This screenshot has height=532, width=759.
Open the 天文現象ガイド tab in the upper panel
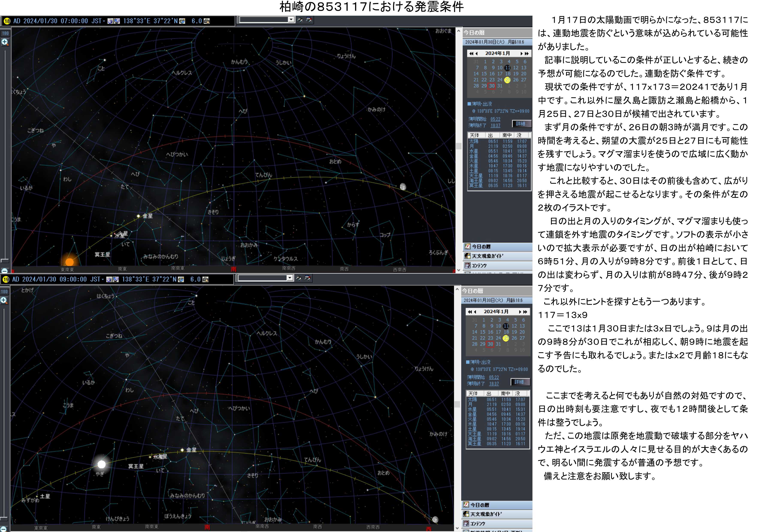coord(497,256)
